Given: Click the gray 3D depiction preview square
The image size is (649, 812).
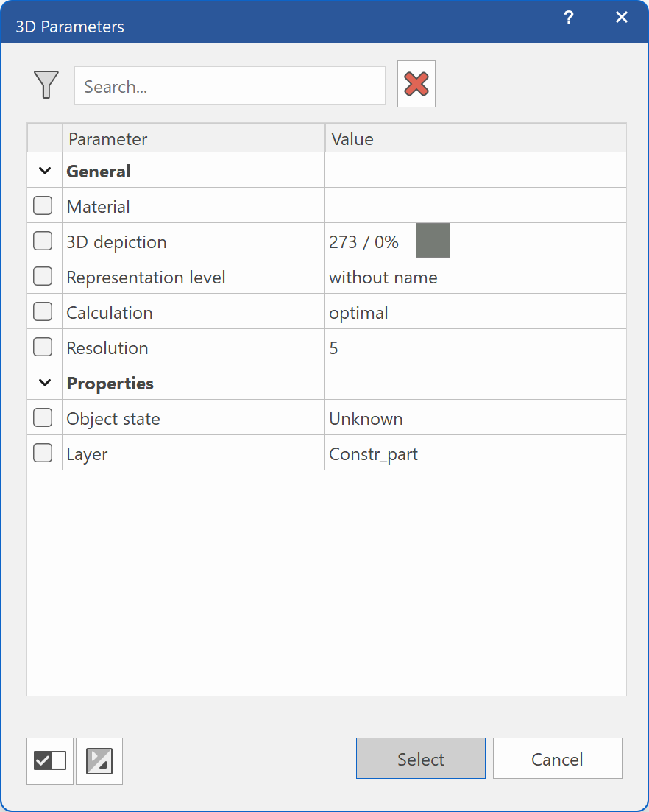Looking at the screenshot, I should pos(433,240).
